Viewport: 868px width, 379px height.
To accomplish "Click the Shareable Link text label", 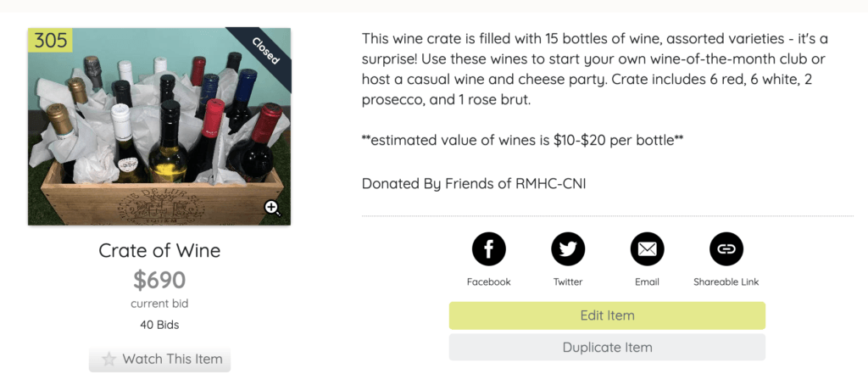I will 726,282.
